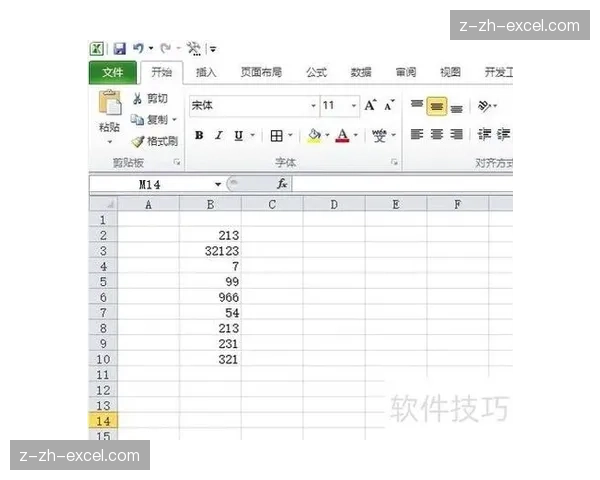Expand the borders dropdown arrow

[x=290, y=135]
